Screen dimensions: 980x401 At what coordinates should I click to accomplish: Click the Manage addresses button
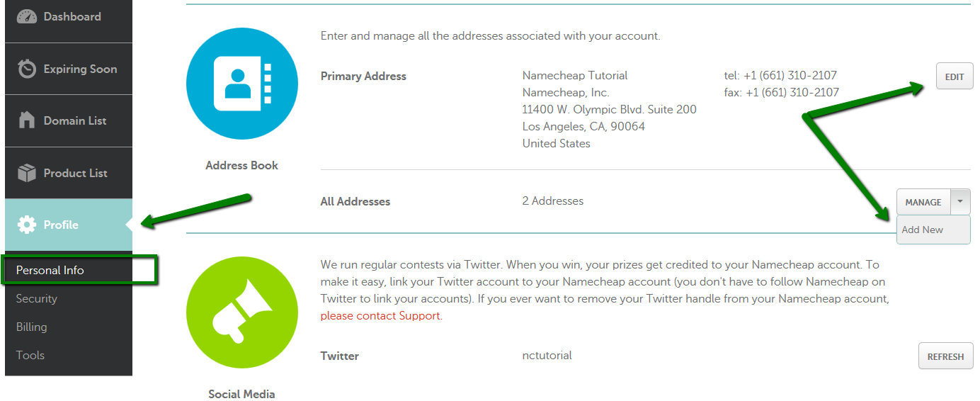click(923, 202)
